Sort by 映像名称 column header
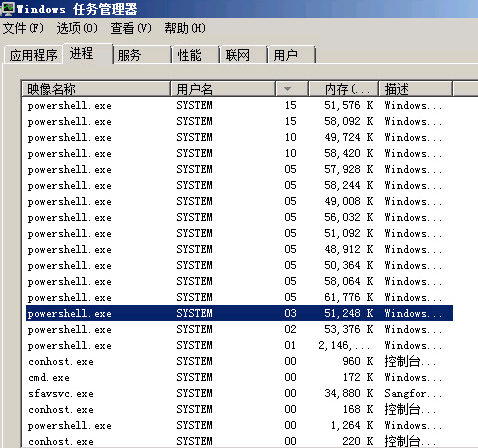This screenshot has width=478, height=448. [x=96, y=89]
